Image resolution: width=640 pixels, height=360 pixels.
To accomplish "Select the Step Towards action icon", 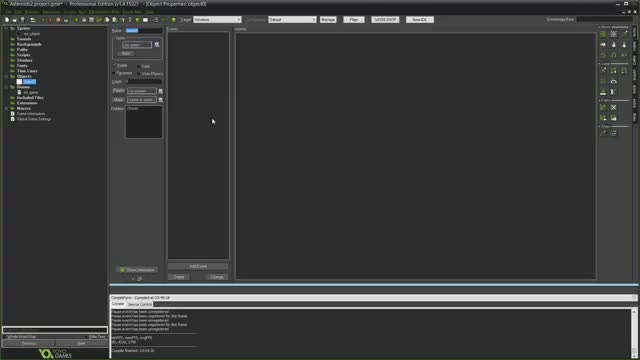I will [x=603, y=133].
